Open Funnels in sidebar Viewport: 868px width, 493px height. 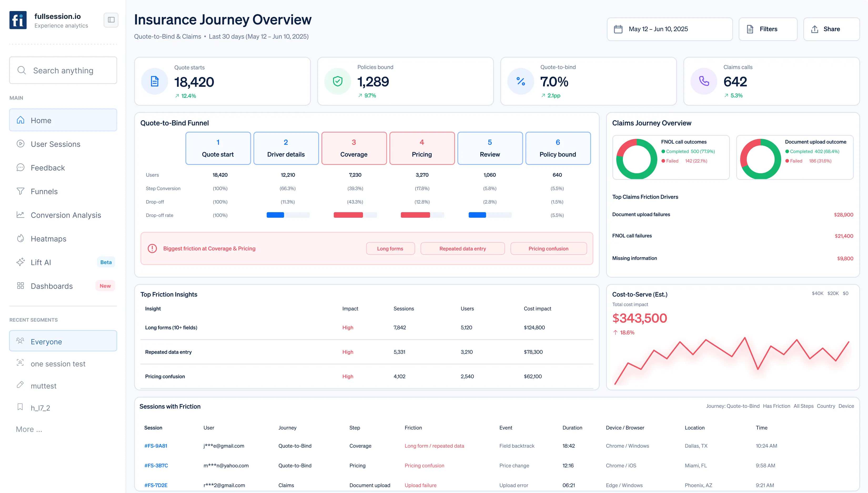tap(63, 191)
